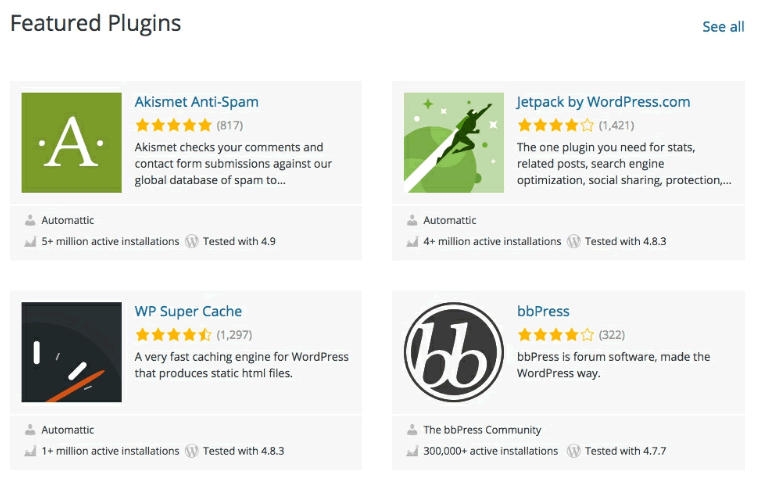Open the 'See all' featured plugins link
757x477 pixels.
pyautogui.click(x=723, y=27)
